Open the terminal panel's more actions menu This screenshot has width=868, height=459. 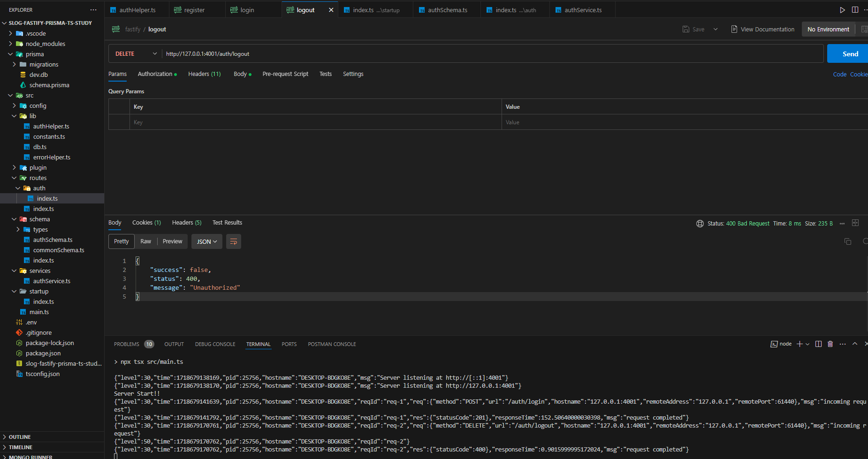tap(843, 344)
